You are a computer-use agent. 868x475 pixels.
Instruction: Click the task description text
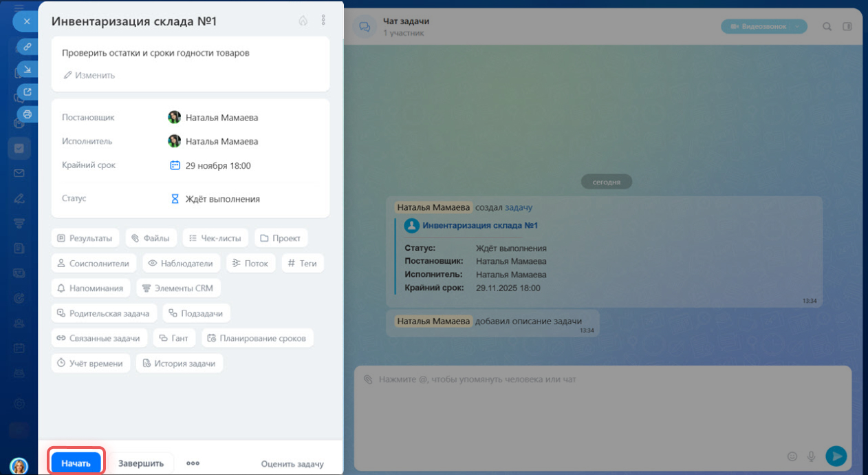[x=155, y=52]
